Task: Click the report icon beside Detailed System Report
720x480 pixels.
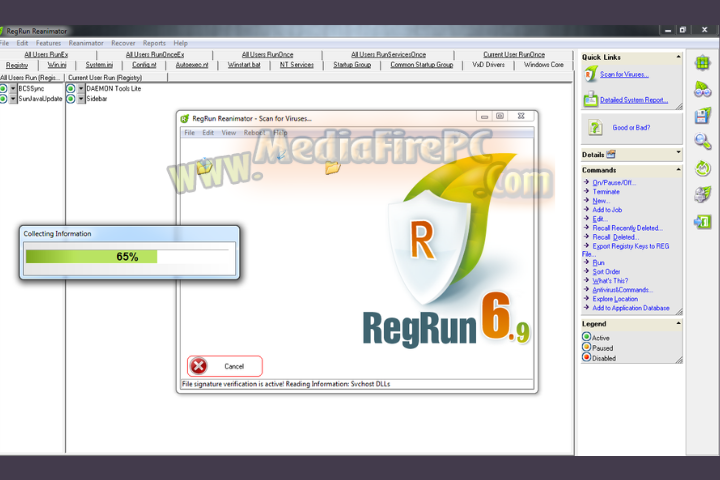Action: (591, 99)
